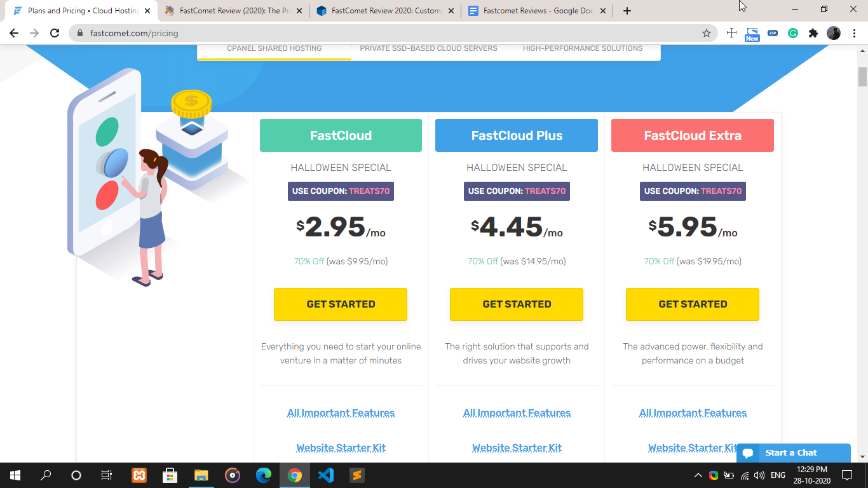Open the Windows notification center
This screenshot has width=868, height=488.
coord(847,475)
